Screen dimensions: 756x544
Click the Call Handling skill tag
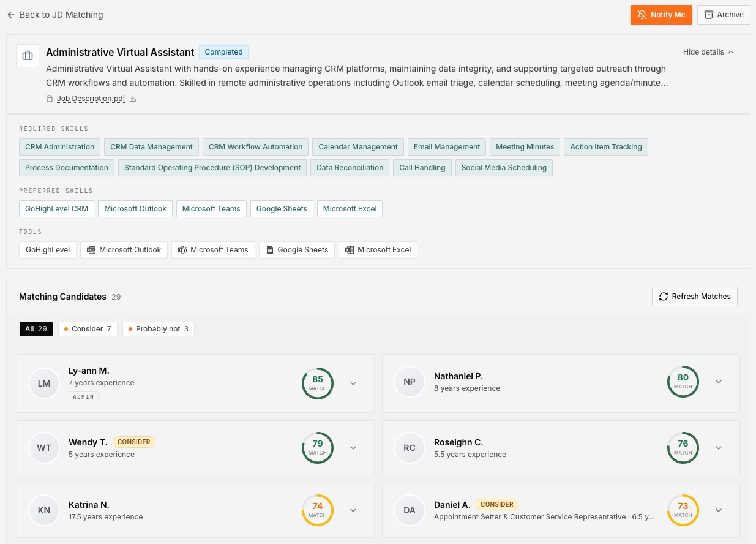point(422,168)
